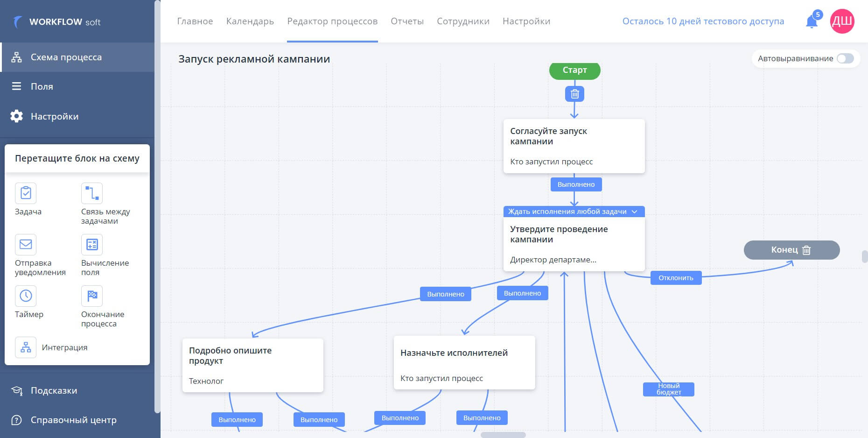Click trash icon on the Конец node
The width and height of the screenshot is (868, 438).
click(x=806, y=250)
